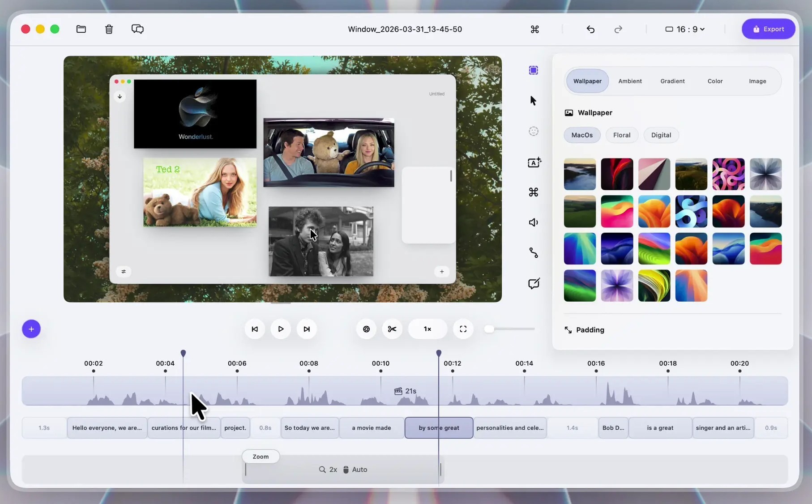The height and width of the screenshot is (504, 812).
Task: Open the shortcuts command icon in sidebar
Action: [533, 192]
